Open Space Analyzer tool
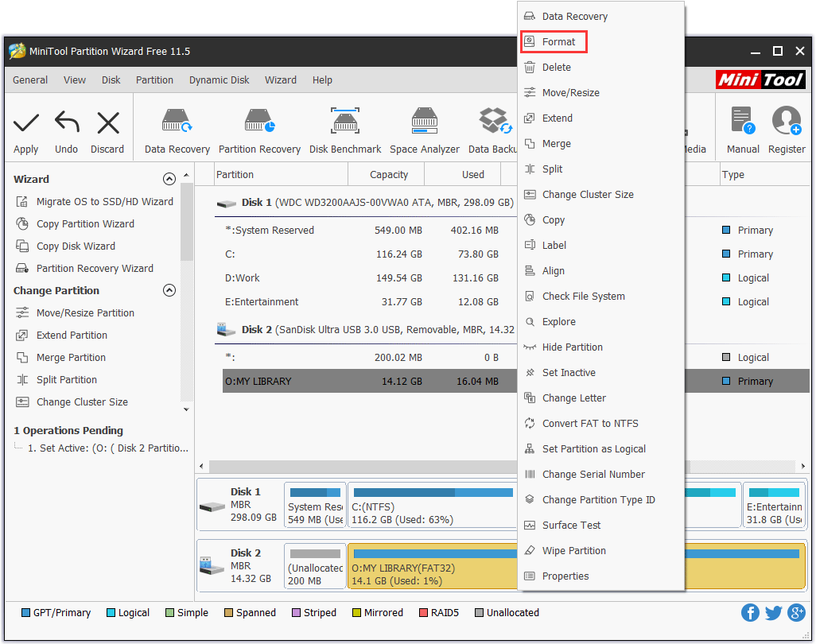Screen dimensions: 816x644 click(425, 131)
